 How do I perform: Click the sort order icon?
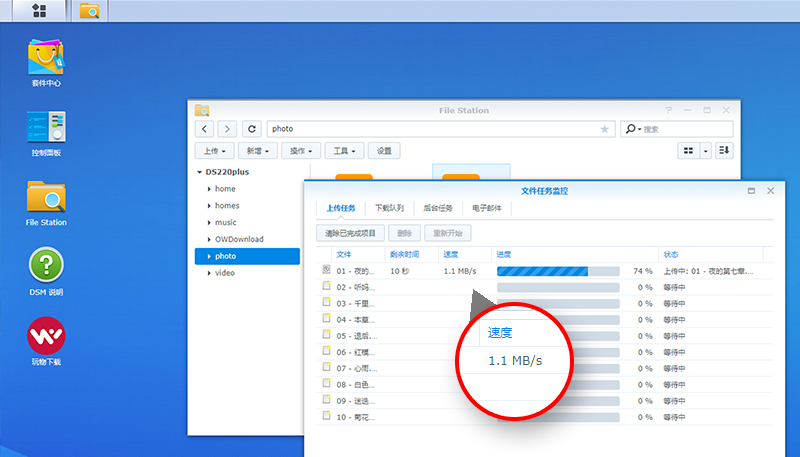tap(724, 150)
